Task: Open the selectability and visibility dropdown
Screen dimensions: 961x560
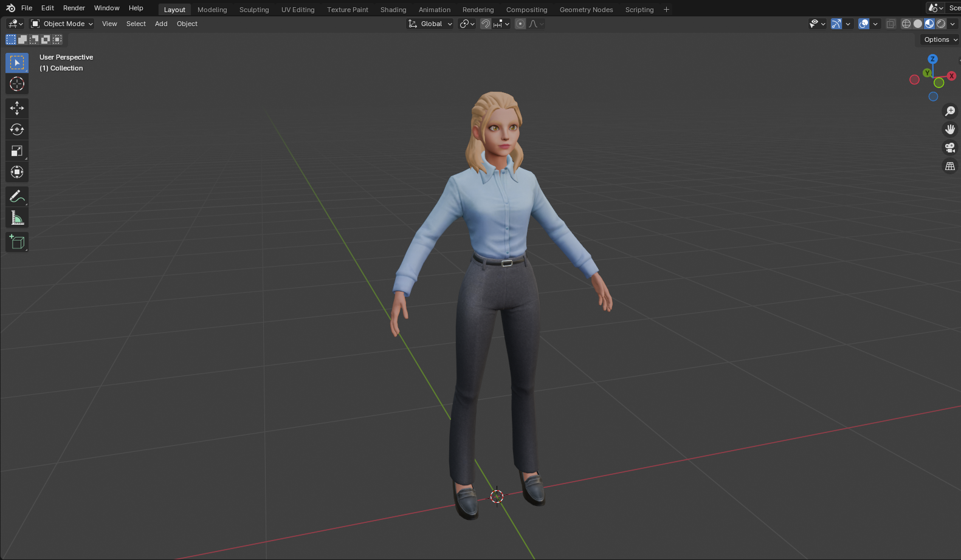Action: pos(817,24)
